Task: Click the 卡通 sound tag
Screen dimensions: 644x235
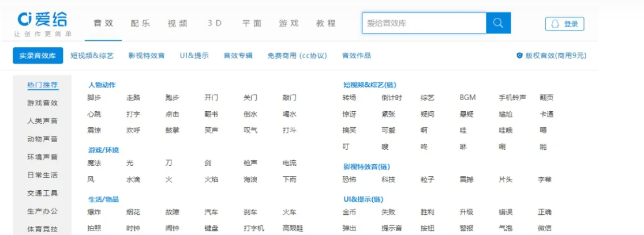Action: (x=546, y=115)
